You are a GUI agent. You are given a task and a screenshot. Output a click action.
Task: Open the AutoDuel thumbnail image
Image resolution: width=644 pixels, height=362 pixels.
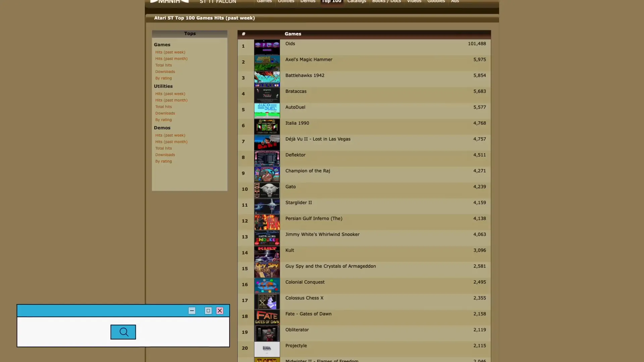267,111
